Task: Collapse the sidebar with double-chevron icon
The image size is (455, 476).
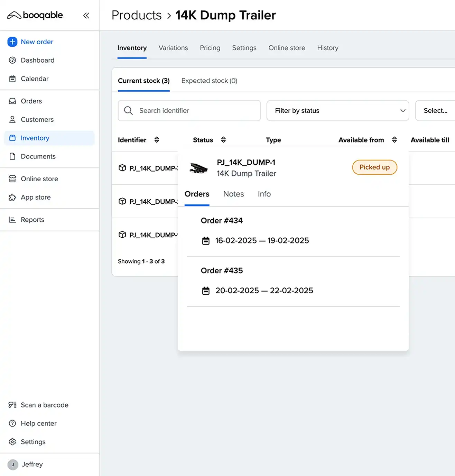Action: [x=86, y=16]
